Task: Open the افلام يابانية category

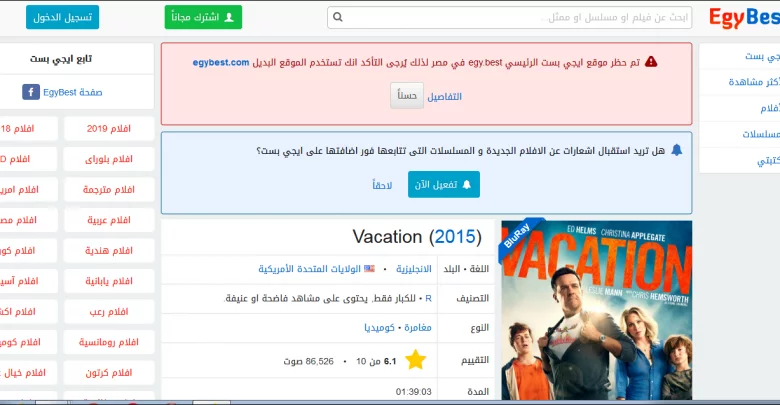Action: click(109, 281)
